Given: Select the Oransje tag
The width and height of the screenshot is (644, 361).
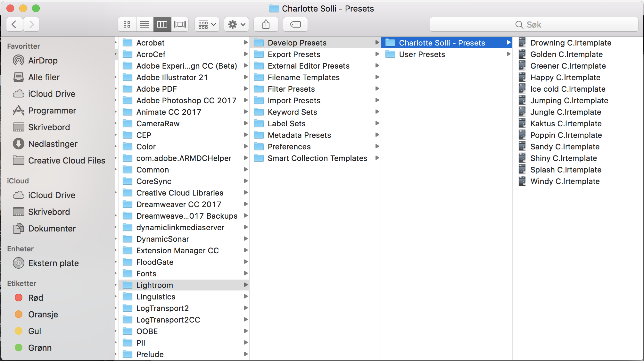Looking at the screenshot, I should tap(43, 314).
